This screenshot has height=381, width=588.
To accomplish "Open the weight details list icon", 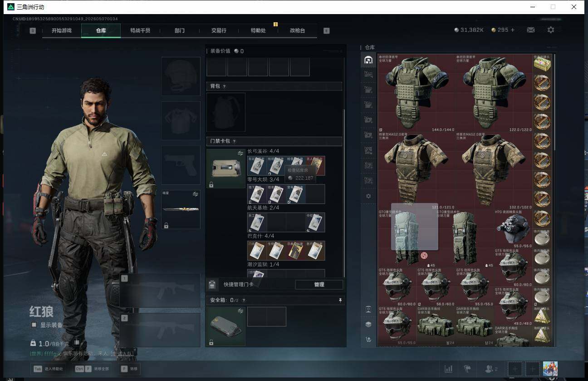I will point(77,343).
